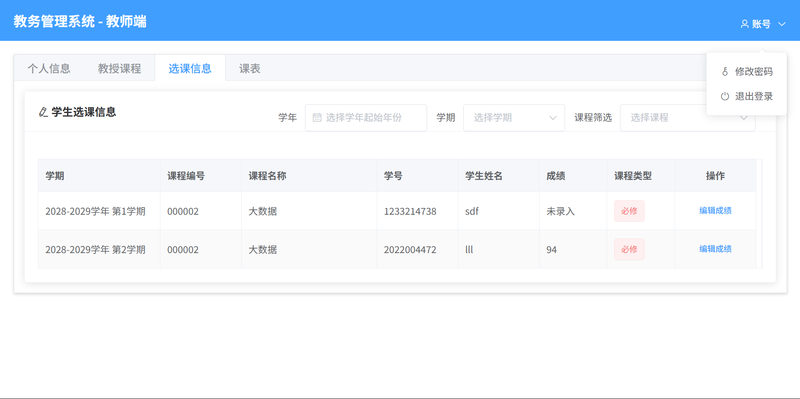Click the 必修 tag in sdf's row
Viewport: 800px width, 399px height.
[629, 211]
